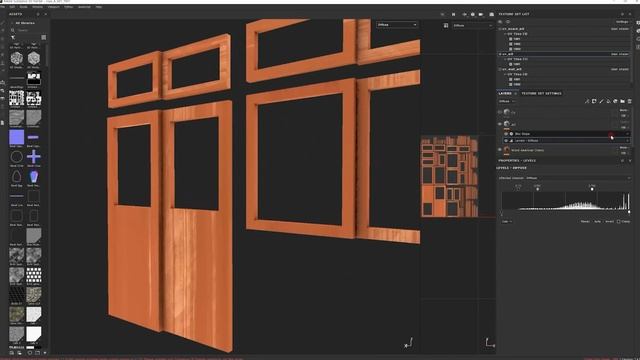The height and width of the screenshot is (360, 640).
Task: Select the Clone tool
Action: [3, 62]
